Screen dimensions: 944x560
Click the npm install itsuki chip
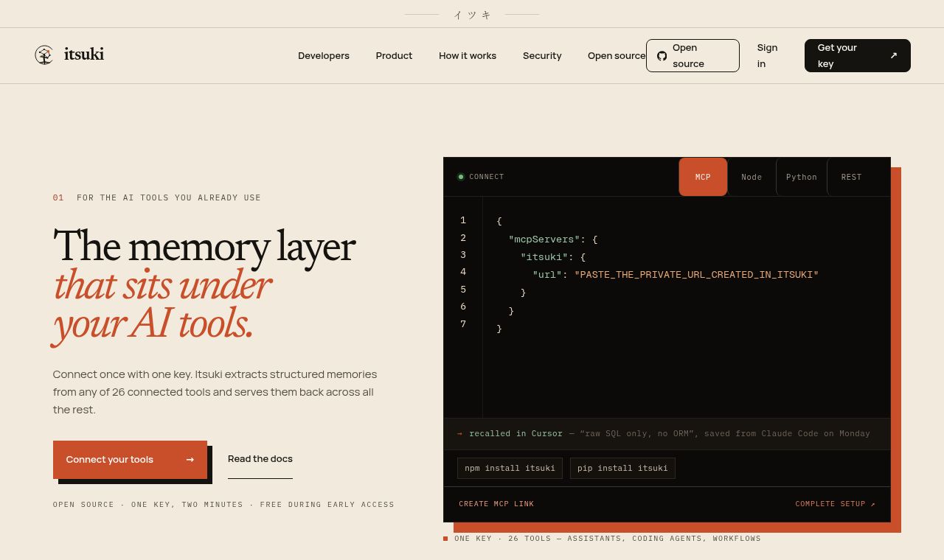tap(510, 469)
